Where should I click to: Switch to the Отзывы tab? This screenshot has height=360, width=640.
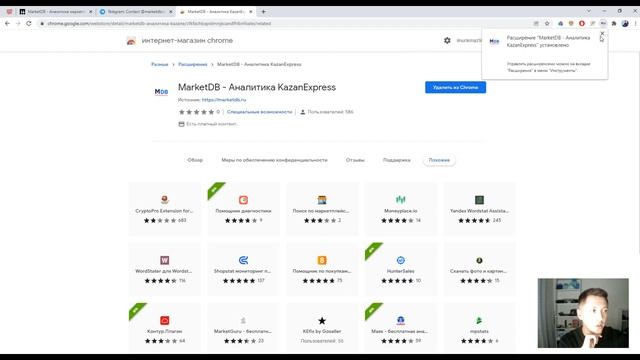coord(355,160)
